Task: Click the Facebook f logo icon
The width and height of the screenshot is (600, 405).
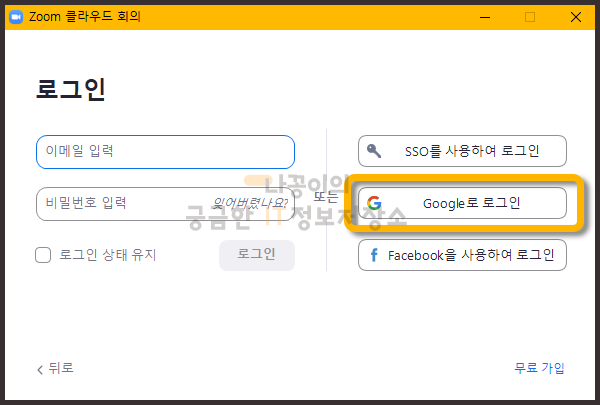Action: pyautogui.click(x=374, y=255)
